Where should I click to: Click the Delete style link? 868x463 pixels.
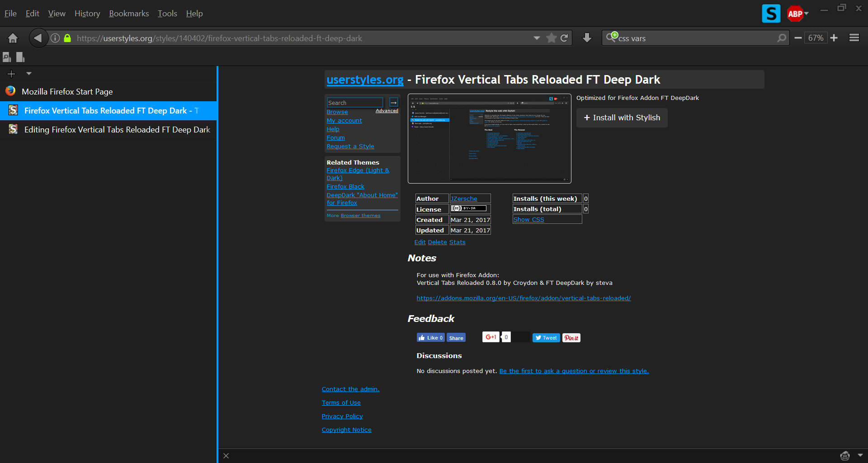click(437, 242)
